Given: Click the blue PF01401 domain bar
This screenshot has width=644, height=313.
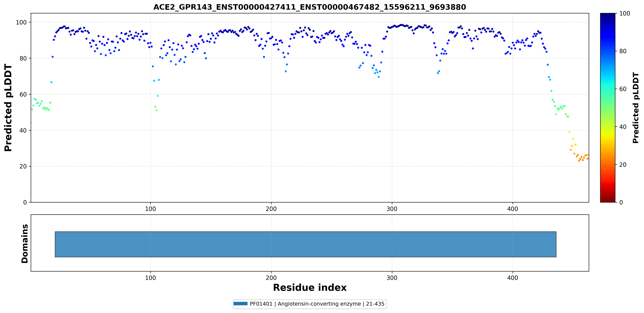Looking at the screenshot, I should click(305, 244).
